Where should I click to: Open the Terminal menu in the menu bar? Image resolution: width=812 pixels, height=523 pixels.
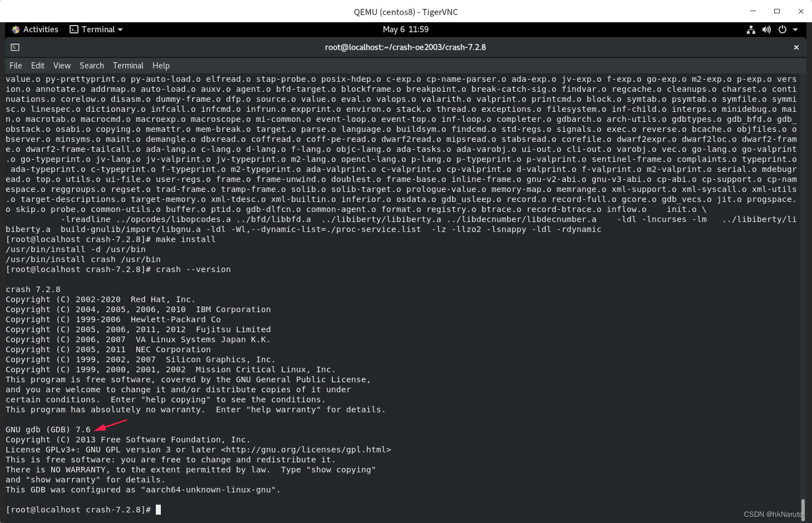click(128, 65)
